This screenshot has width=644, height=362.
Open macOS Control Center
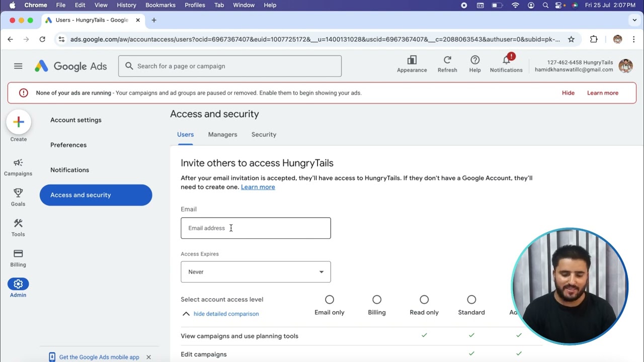point(558,5)
